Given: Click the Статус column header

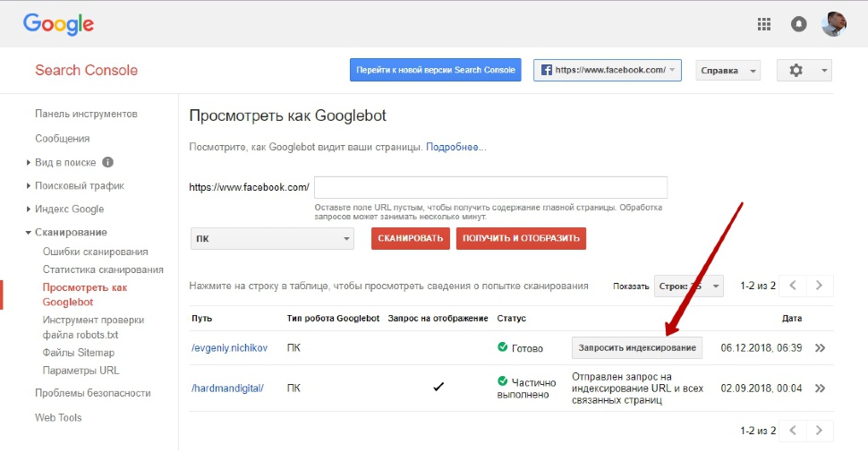Looking at the screenshot, I should [512, 319].
